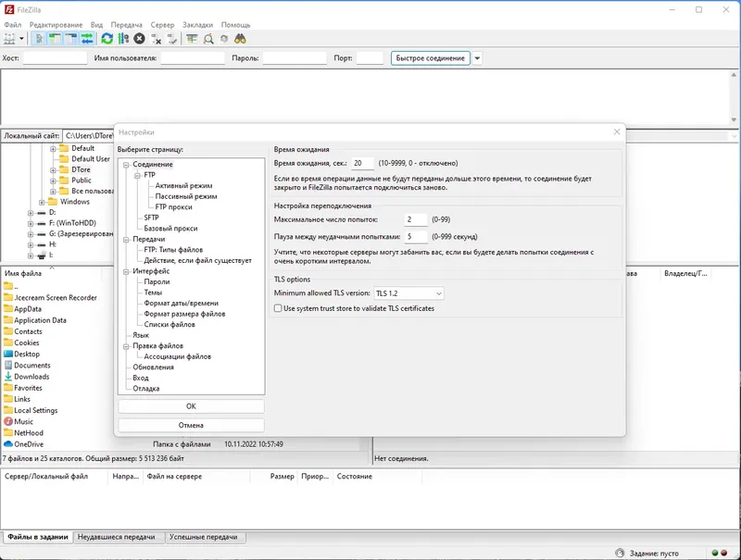Viewport: 741px width, 560px height.
Task: Collapse the Соединение tree node
Action: point(126,165)
